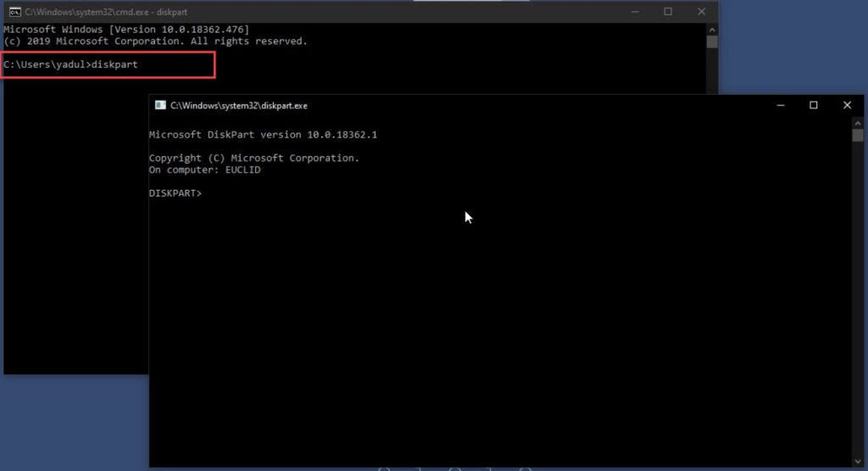The width and height of the screenshot is (868, 471).
Task: Click the 'C:\Users\yadul>diskpart' command line
Action: tap(71, 64)
